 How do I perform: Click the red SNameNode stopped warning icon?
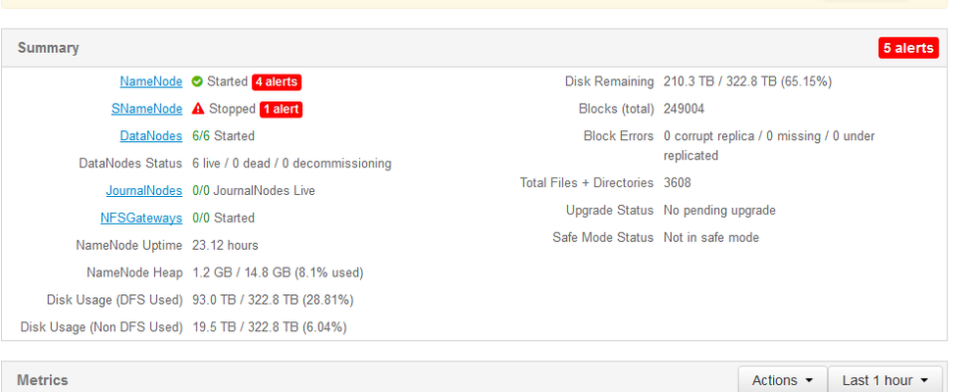pyautogui.click(x=198, y=109)
